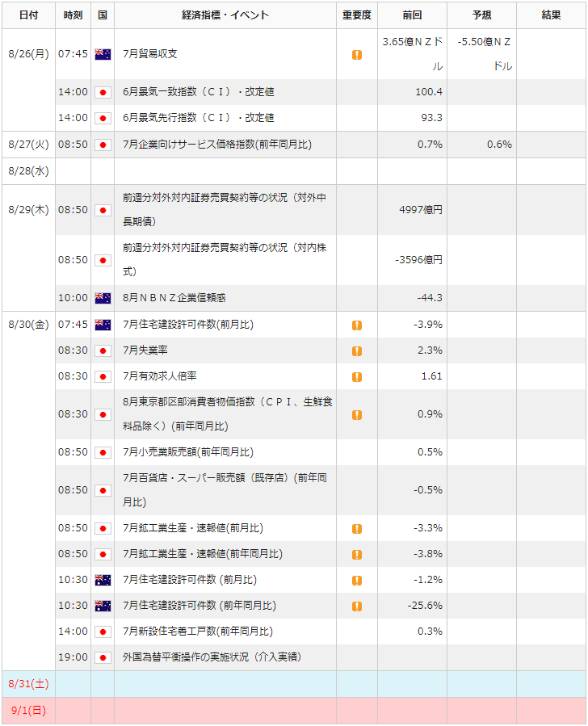Click the 結果 column header
The width and height of the screenshot is (588, 726).
pos(551,15)
